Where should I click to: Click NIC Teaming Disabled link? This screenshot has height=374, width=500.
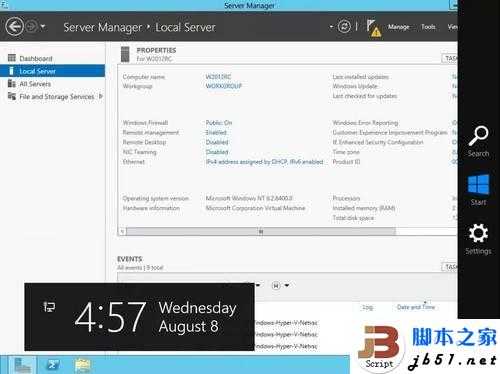coord(217,152)
